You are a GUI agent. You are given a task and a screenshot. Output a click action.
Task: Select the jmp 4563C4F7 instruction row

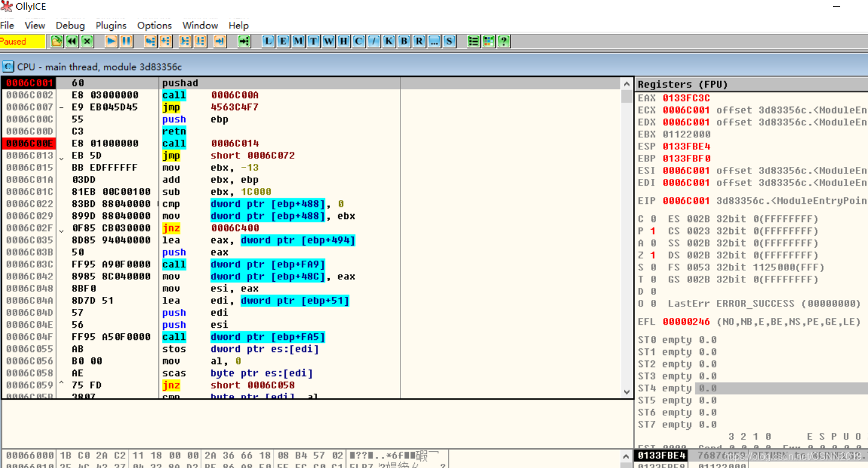(x=311, y=107)
